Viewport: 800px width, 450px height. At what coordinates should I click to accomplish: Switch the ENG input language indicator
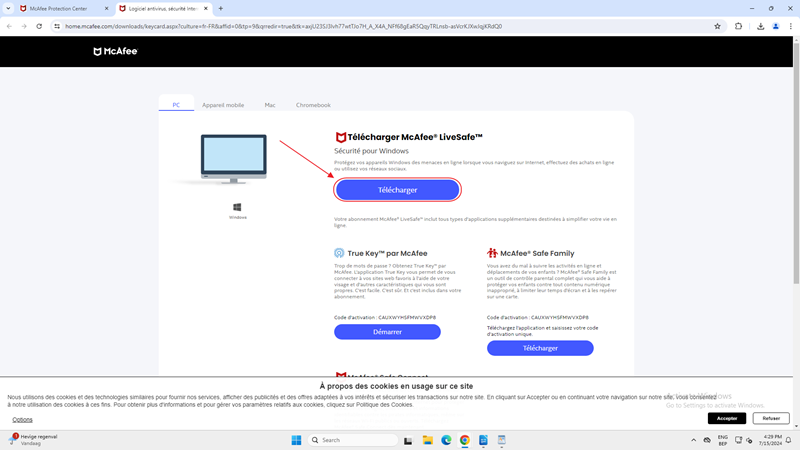pos(722,440)
